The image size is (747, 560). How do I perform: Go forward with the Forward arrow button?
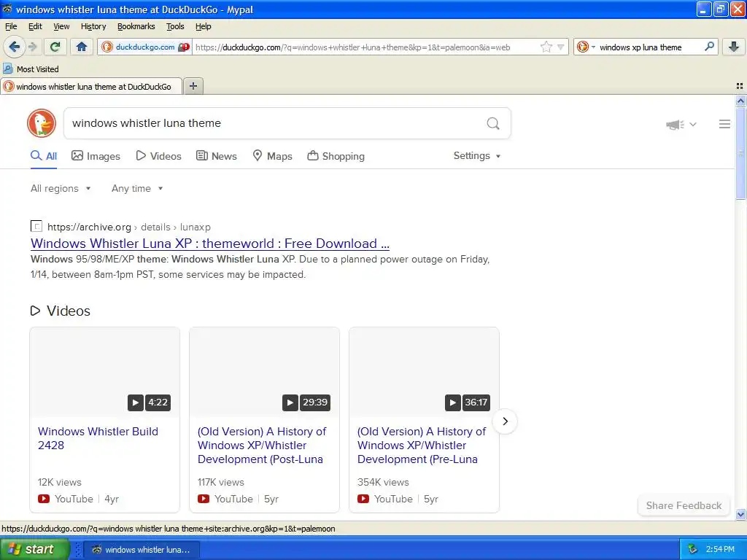coord(32,47)
